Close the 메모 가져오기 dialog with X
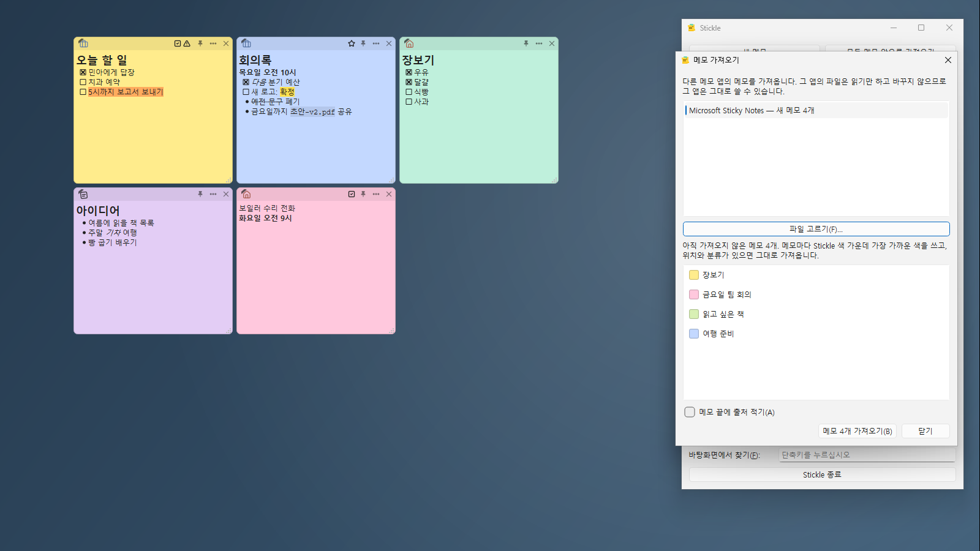The width and height of the screenshot is (980, 551). click(x=948, y=60)
